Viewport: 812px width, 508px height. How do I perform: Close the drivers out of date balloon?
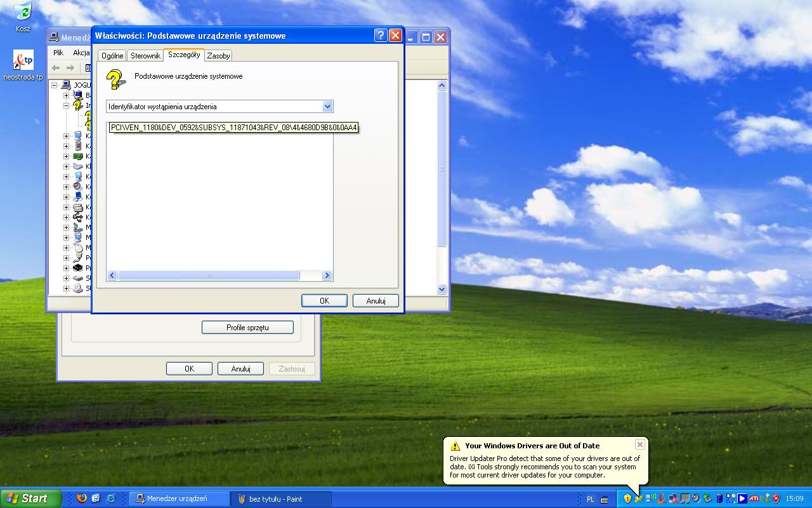639,444
